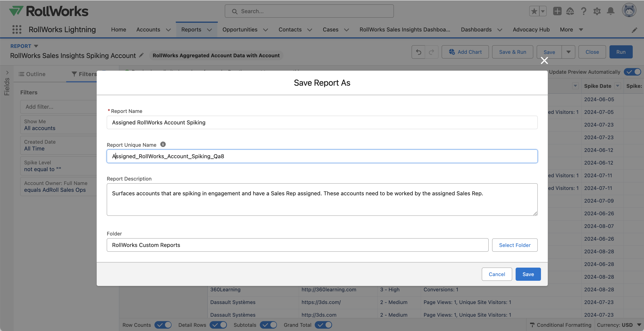Click the favorites star icon
Image resolution: width=644 pixels, height=331 pixels.
click(534, 11)
